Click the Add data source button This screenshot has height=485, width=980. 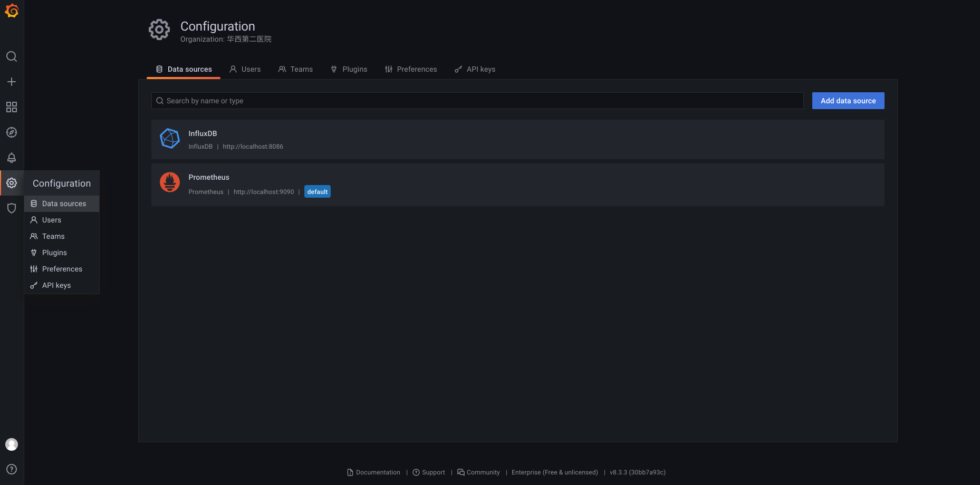point(848,101)
